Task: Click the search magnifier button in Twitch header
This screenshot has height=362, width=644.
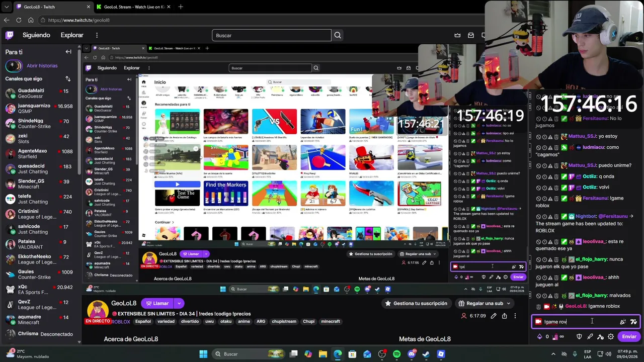Action: pyautogui.click(x=338, y=35)
